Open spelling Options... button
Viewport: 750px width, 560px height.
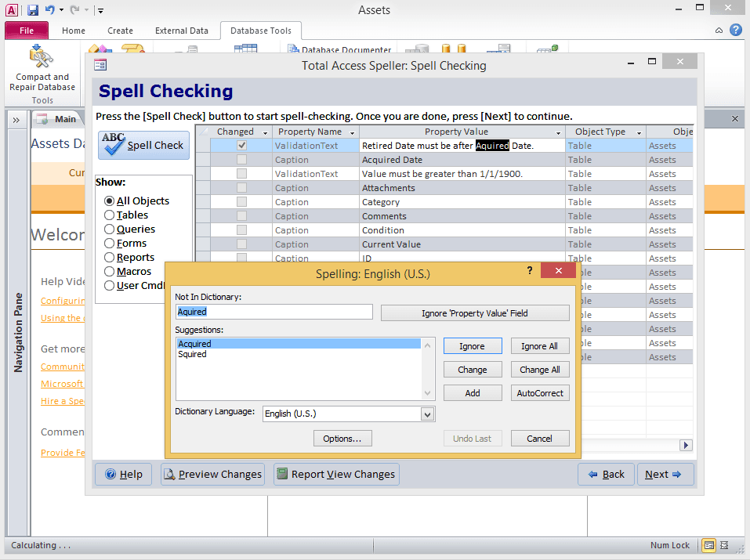(x=342, y=439)
